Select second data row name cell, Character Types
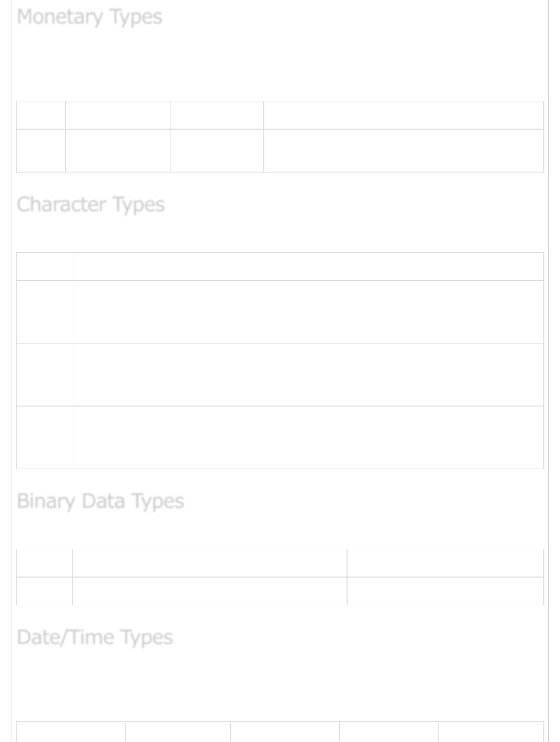This screenshot has width=560, height=742. tap(45, 375)
